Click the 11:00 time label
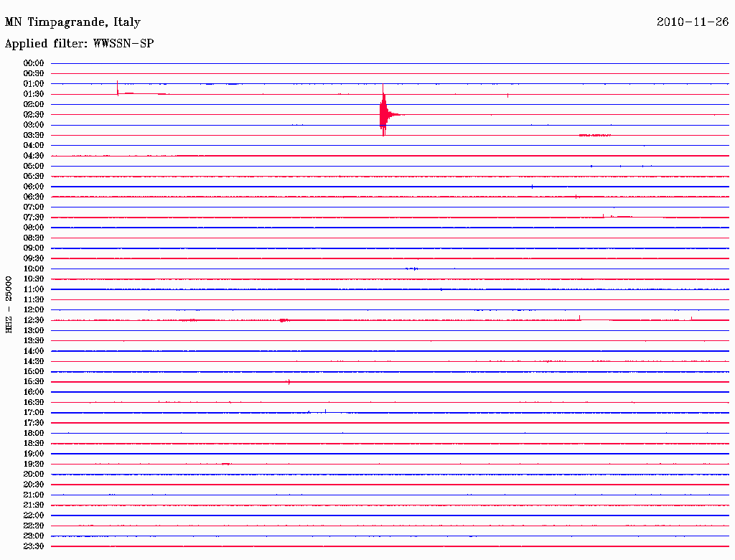The height and width of the screenshot is (560, 735). [x=33, y=289]
